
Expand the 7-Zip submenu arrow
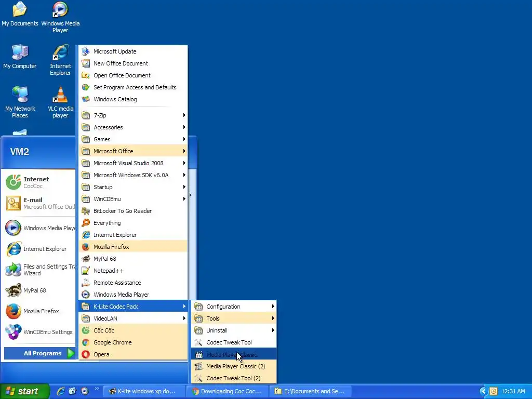coord(184,115)
